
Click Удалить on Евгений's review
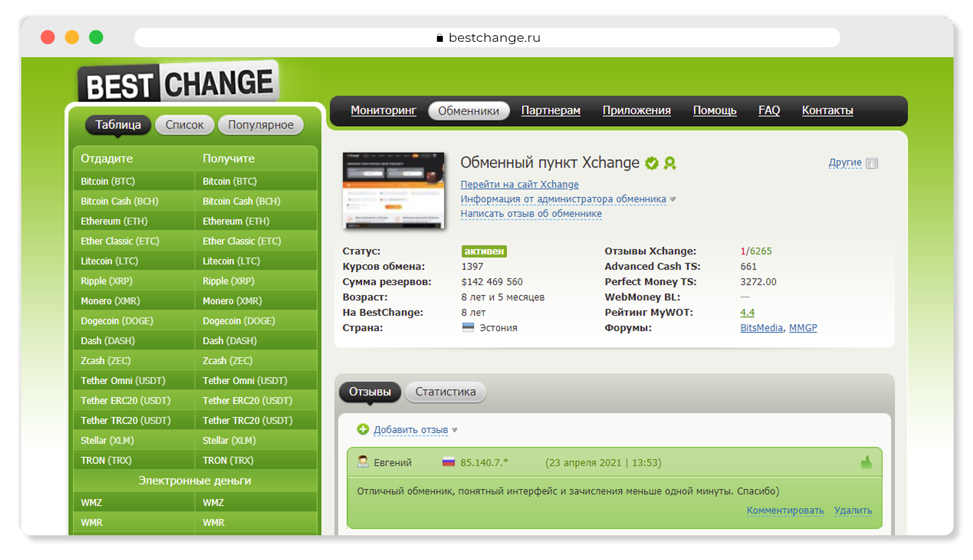853,510
